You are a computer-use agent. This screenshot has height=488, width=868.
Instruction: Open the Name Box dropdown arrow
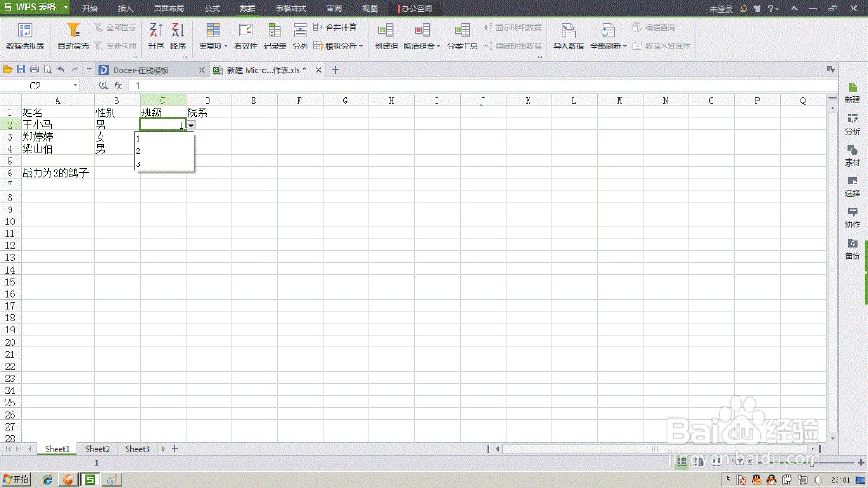76,86
